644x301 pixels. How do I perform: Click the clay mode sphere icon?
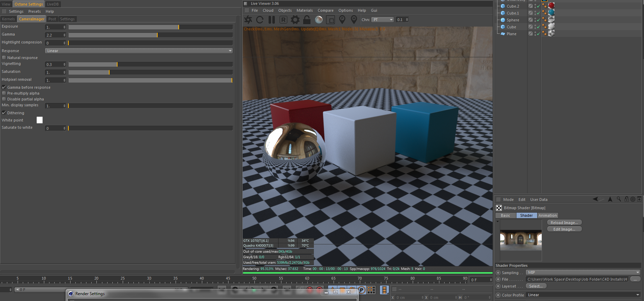tap(319, 20)
